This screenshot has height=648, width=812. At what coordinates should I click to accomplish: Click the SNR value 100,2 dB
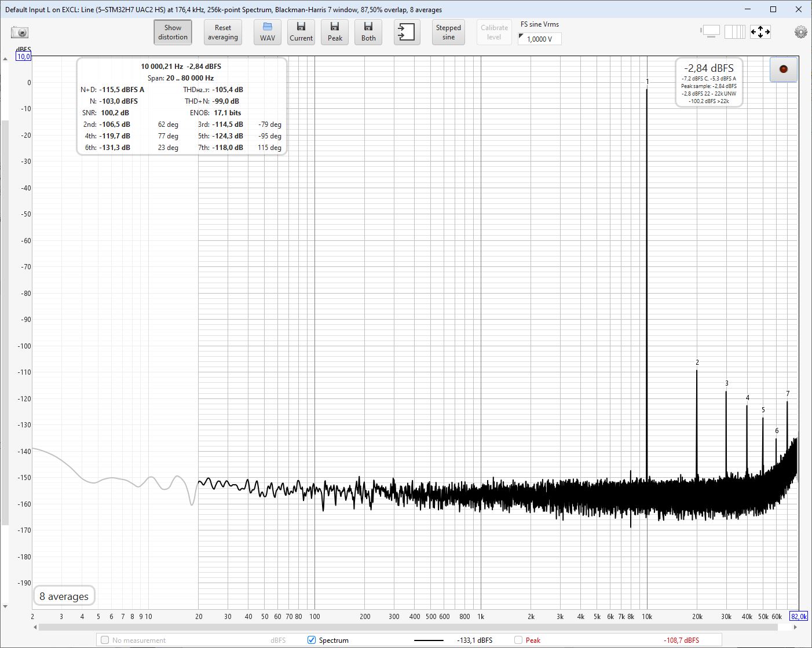[115, 113]
